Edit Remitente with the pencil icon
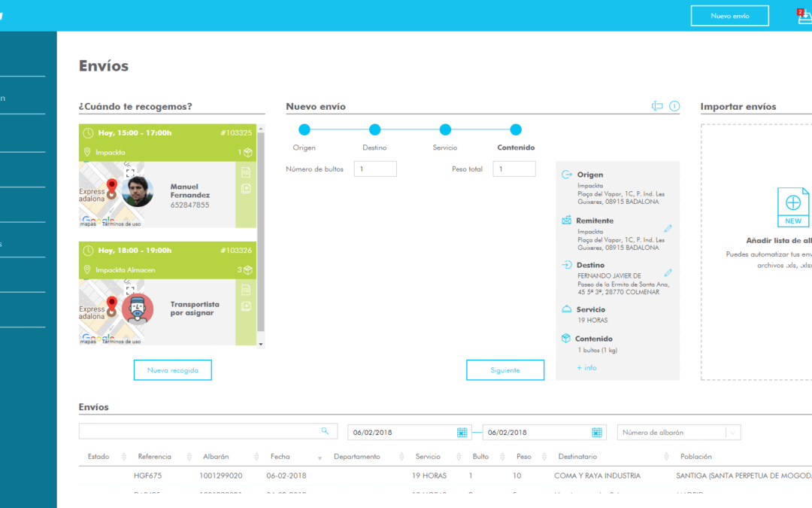812x508 pixels. pos(668,228)
